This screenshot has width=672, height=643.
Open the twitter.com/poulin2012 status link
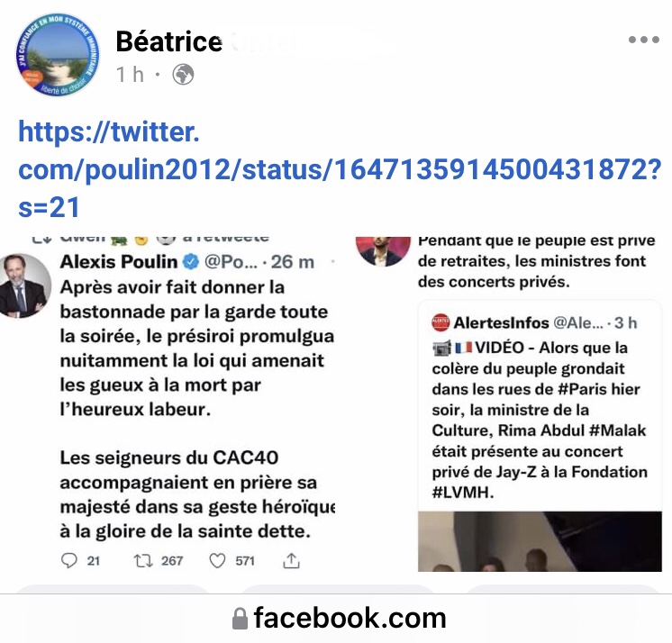click(340, 169)
